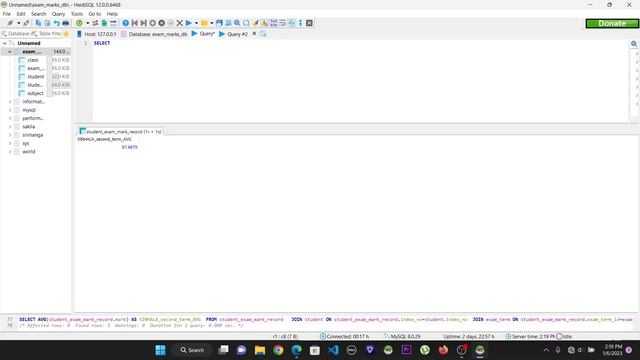Click the Delete row circle icon

point(162,23)
